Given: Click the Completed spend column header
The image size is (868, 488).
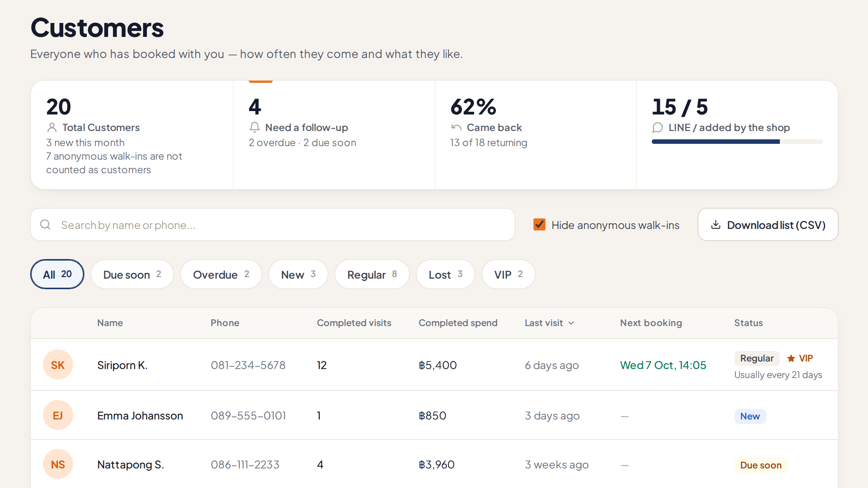Looking at the screenshot, I should point(458,323).
